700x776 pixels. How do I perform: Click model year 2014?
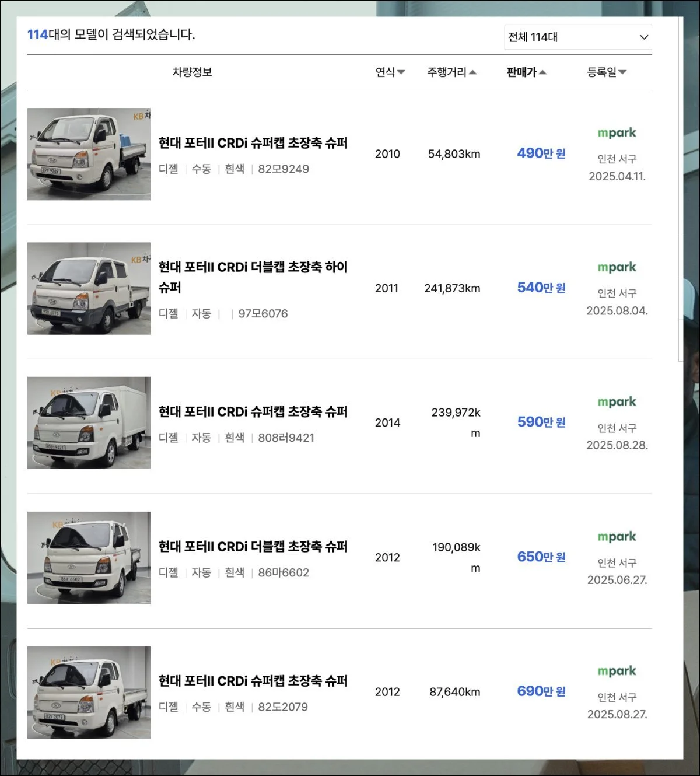click(x=387, y=423)
